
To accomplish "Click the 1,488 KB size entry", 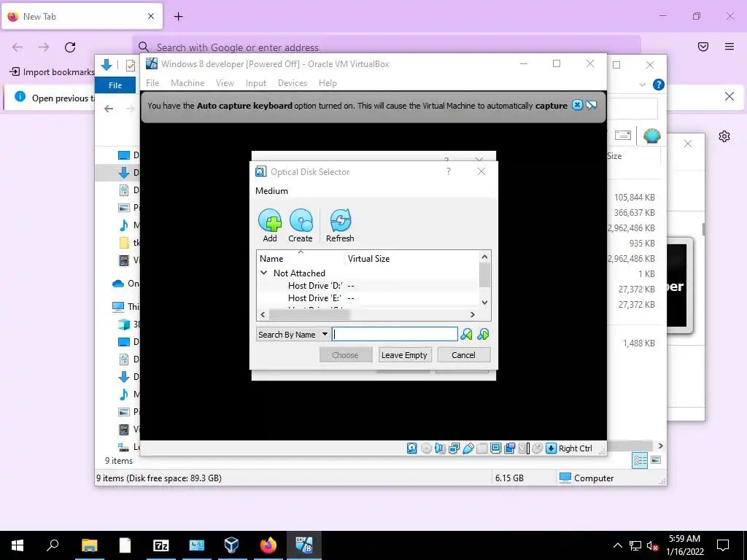I will (x=639, y=343).
